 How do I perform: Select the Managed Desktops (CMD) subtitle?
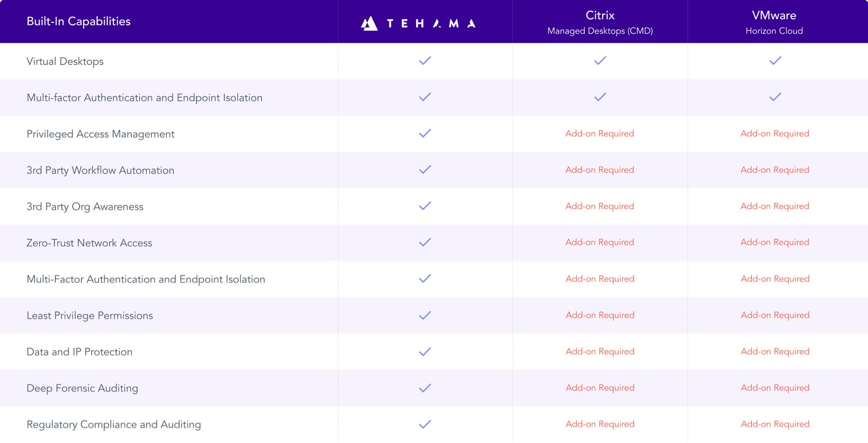(600, 31)
